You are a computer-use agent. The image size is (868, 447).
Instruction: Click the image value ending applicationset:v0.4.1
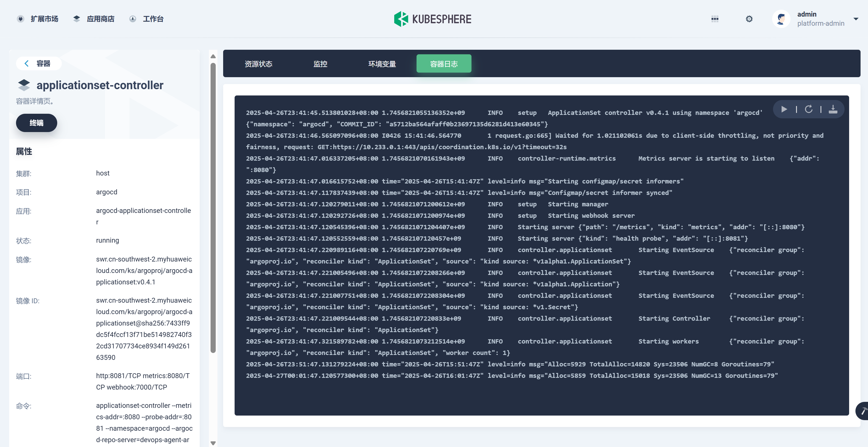[x=144, y=271]
